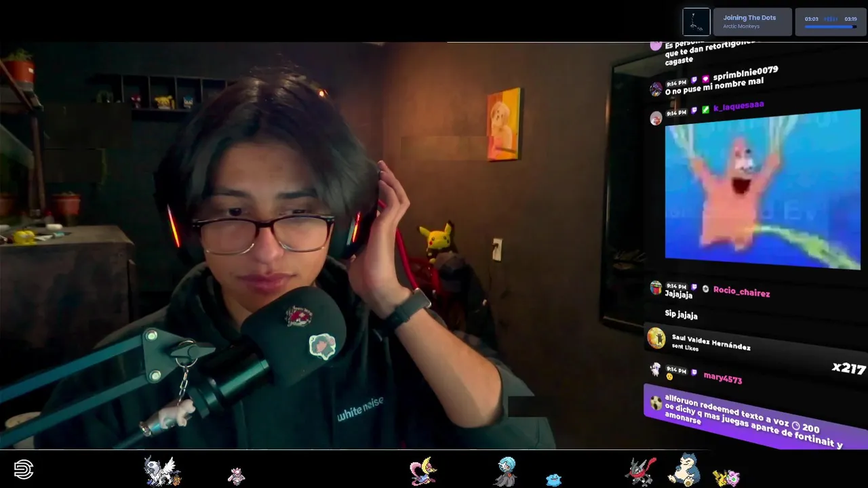
Task: Click mary4573's avatar in chat
Action: point(655,369)
